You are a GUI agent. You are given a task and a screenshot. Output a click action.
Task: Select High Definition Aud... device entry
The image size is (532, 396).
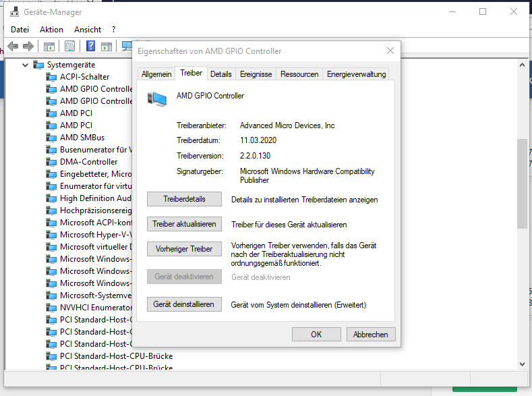pyautogui.click(x=96, y=198)
